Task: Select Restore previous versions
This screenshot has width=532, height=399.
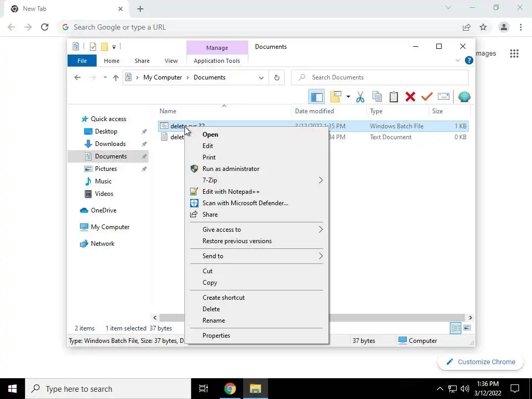Action: click(257, 241)
